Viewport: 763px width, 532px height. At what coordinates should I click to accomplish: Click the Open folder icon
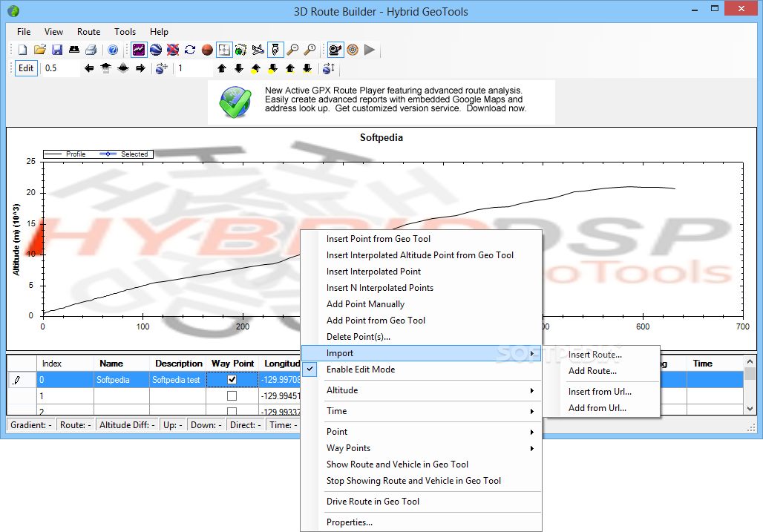(40, 50)
